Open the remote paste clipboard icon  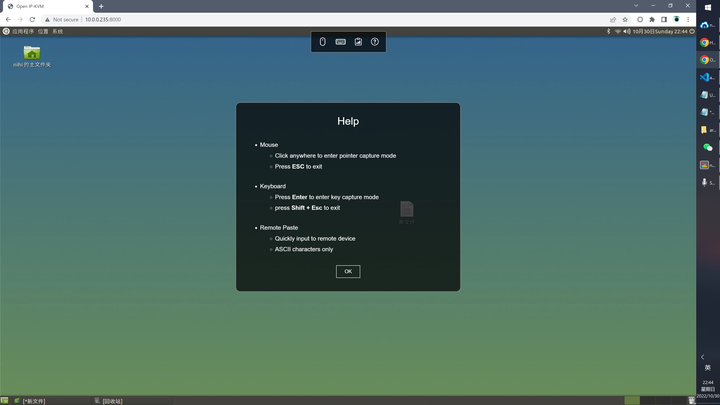tap(358, 42)
